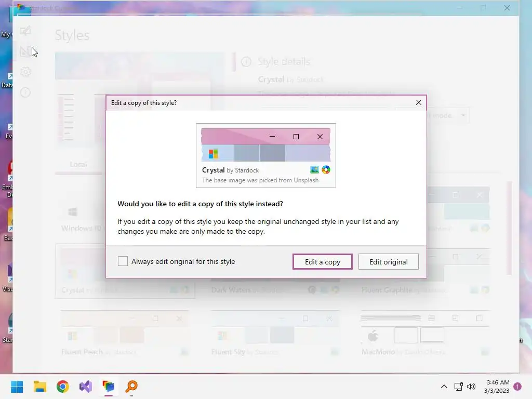Choose the 'Edit original' button
Image resolution: width=532 pixels, height=399 pixels.
tap(389, 262)
